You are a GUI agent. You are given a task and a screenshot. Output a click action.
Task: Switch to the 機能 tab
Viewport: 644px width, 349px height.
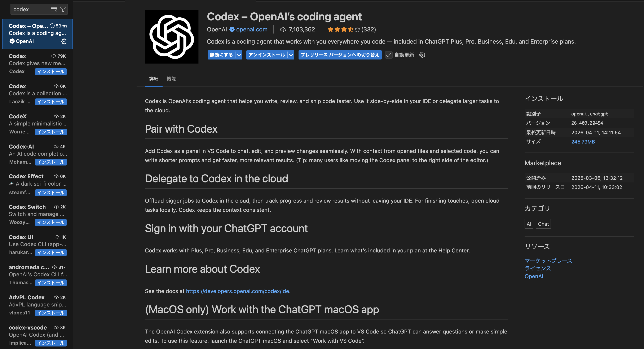pos(171,79)
